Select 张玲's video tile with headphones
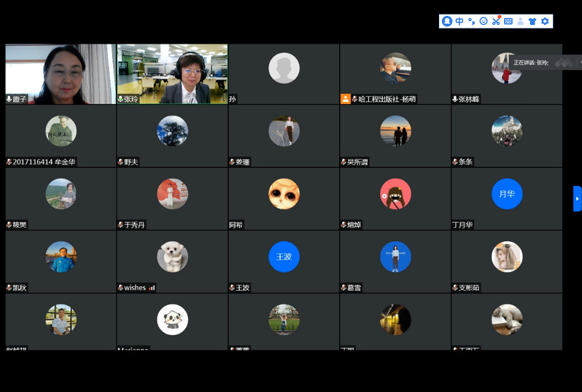The image size is (582, 392). point(172,73)
